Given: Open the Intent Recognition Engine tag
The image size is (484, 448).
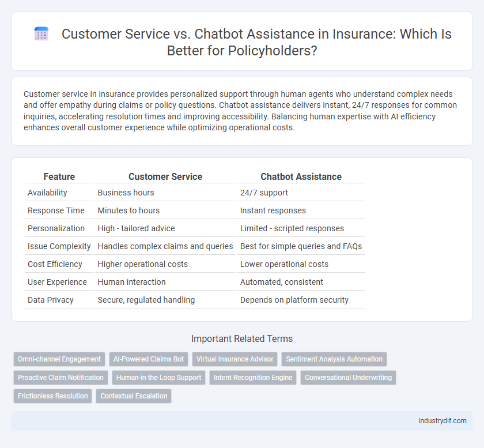Looking at the screenshot, I should point(253,378).
